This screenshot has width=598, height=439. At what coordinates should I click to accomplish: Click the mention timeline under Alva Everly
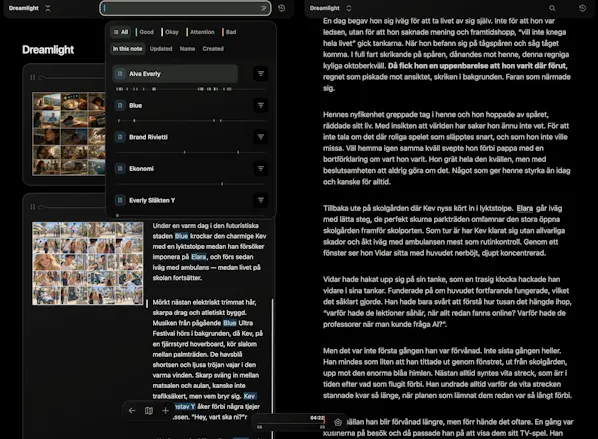click(x=190, y=89)
